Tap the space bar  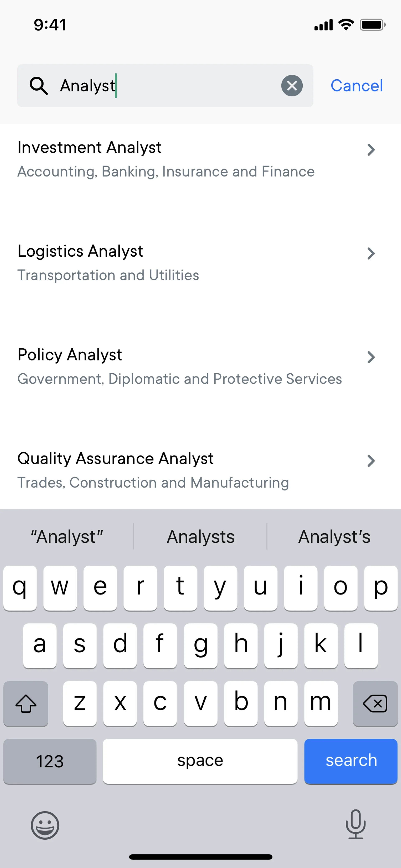click(x=200, y=761)
